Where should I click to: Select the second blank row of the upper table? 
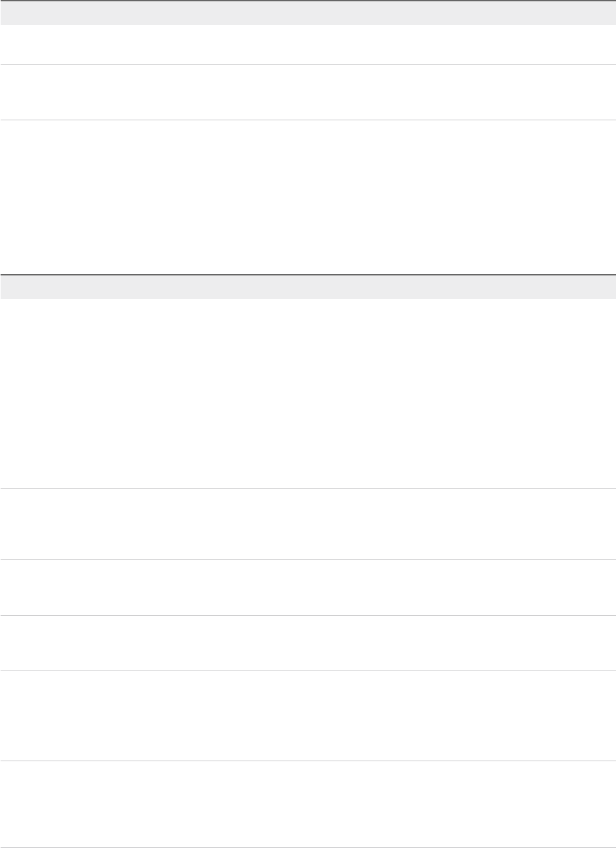pos(308,92)
